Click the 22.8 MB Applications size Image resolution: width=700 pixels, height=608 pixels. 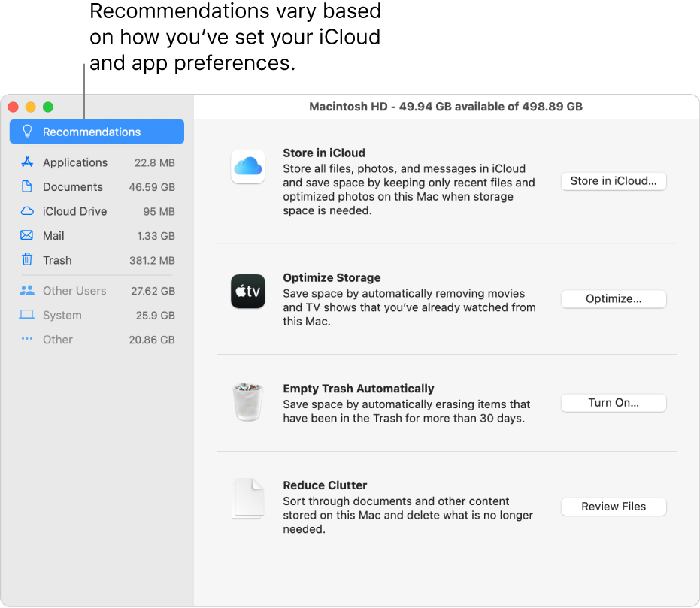coord(154,163)
